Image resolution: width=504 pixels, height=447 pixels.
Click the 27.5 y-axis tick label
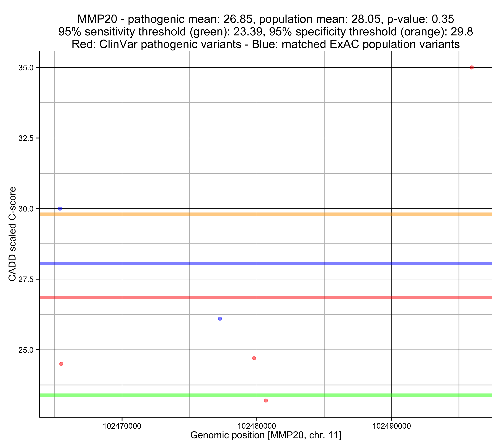pyautogui.click(x=26, y=279)
